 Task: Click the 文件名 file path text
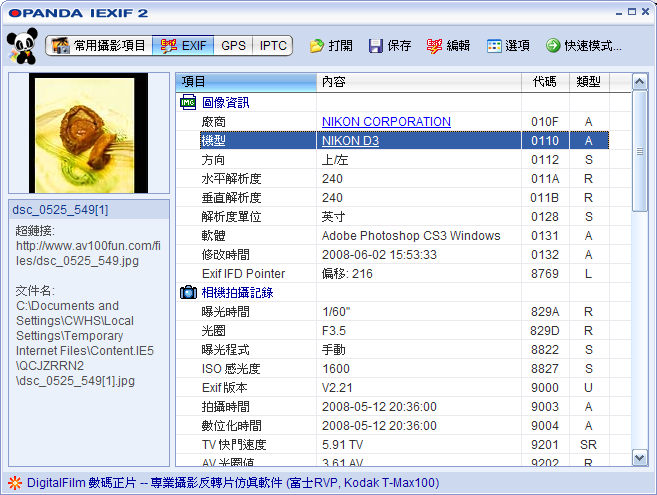(x=85, y=343)
